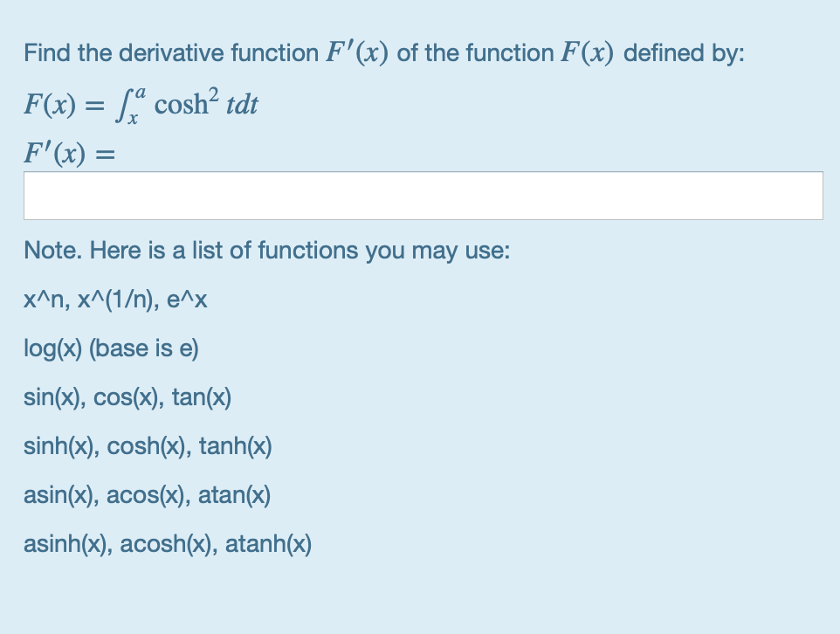Click the sin(x) function entry

coord(52,397)
